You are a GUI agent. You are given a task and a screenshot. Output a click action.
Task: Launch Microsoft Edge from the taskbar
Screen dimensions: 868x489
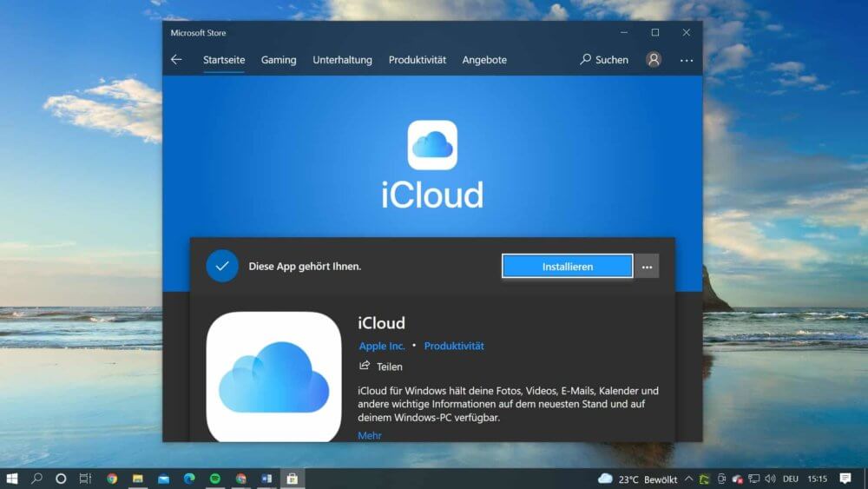189,479
